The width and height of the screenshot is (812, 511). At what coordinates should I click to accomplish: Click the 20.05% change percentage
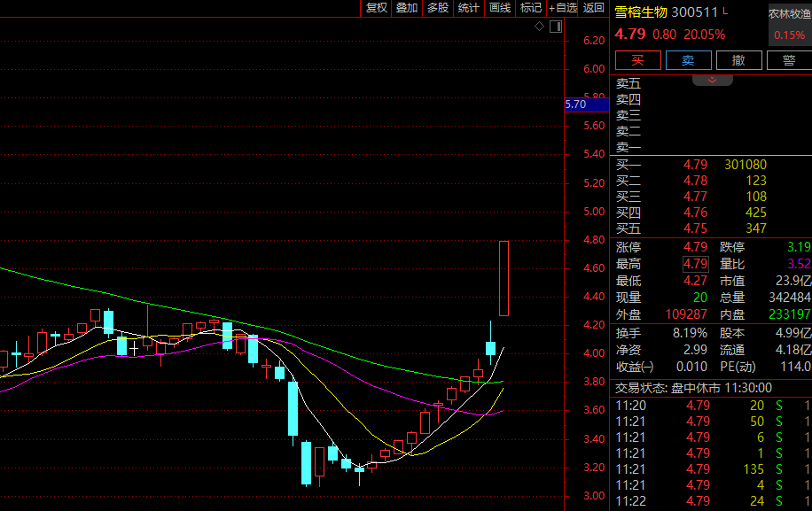click(704, 35)
